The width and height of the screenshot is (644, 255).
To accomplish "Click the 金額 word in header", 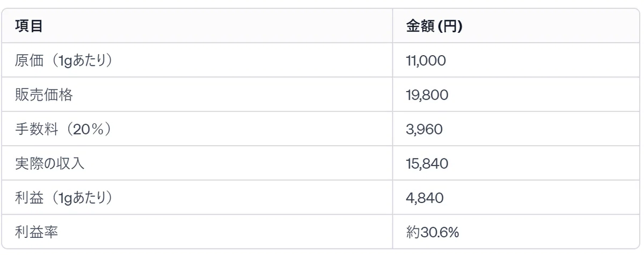I will (420, 26).
